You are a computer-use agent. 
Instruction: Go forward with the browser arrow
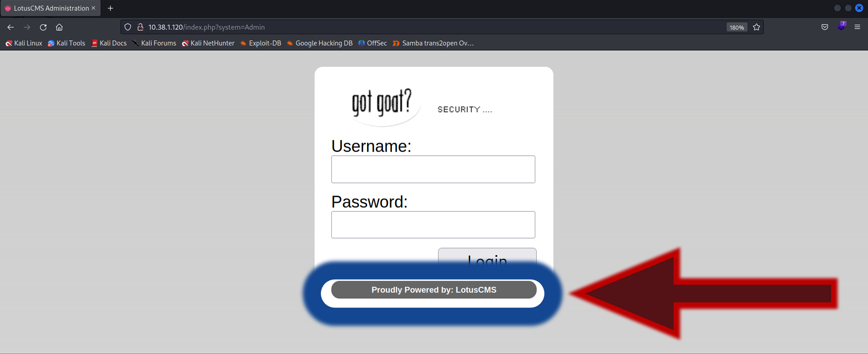tap(27, 27)
